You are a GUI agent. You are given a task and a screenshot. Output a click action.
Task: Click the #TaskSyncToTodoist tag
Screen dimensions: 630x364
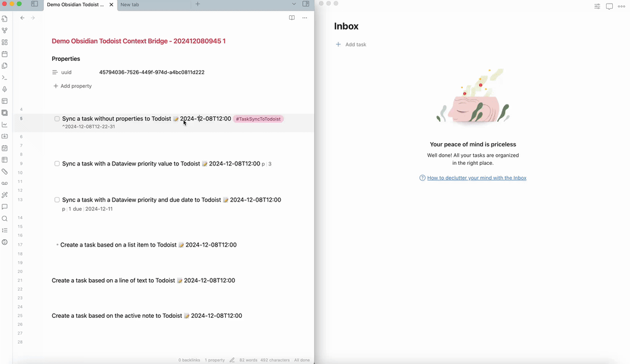[x=258, y=119]
